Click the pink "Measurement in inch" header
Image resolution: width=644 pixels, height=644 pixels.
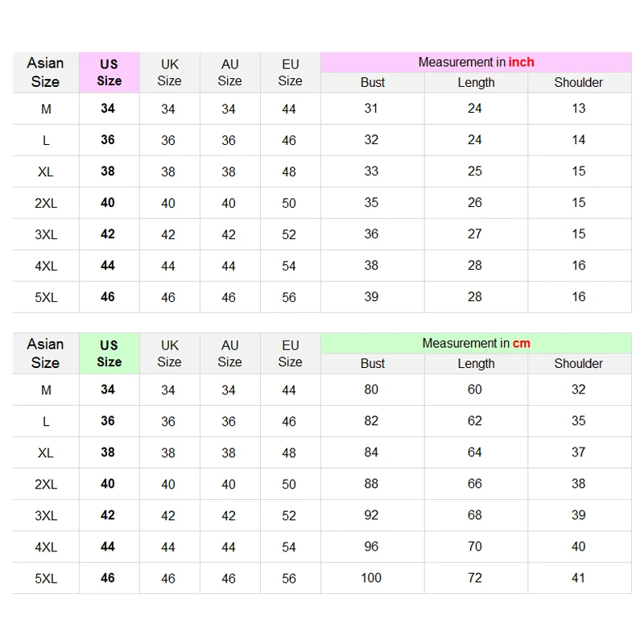click(x=476, y=63)
